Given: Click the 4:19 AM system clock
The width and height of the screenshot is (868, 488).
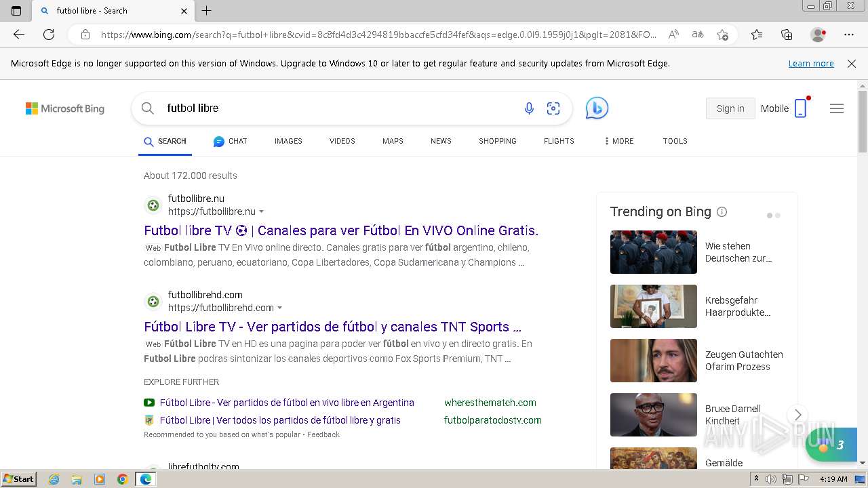Looking at the screenshot, I should (x=833, y=479).
